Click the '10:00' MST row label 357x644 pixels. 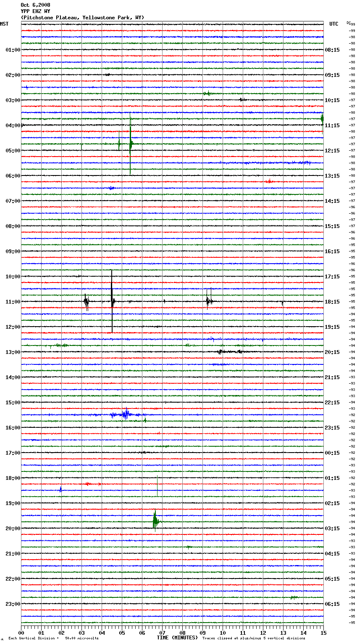click(x=13, y=277)
